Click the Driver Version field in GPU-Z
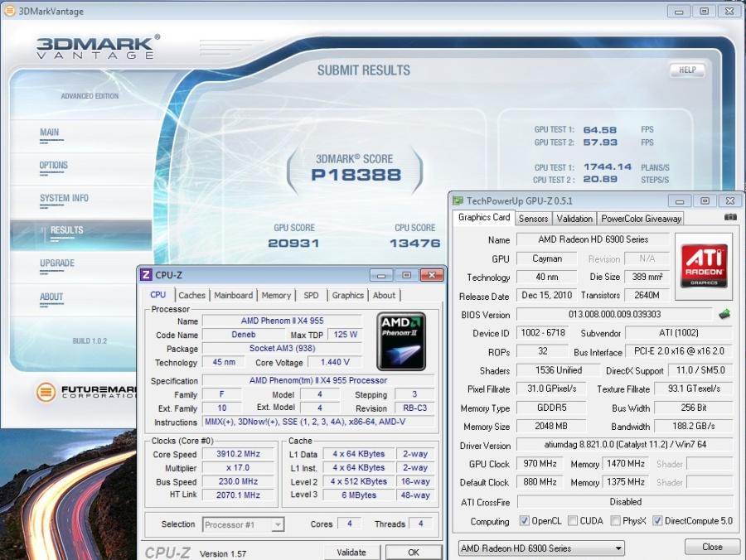Viewport: 746px width, 560px height. (625, 445)
